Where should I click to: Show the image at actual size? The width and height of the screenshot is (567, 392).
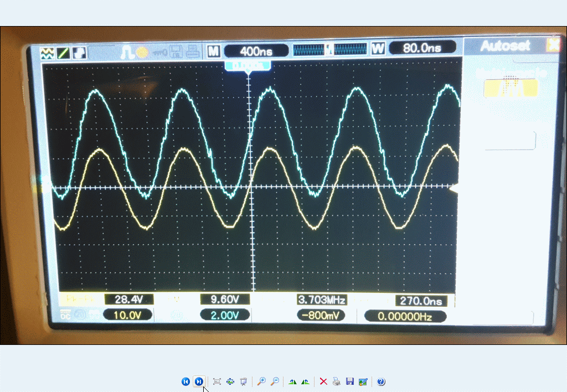230,381
